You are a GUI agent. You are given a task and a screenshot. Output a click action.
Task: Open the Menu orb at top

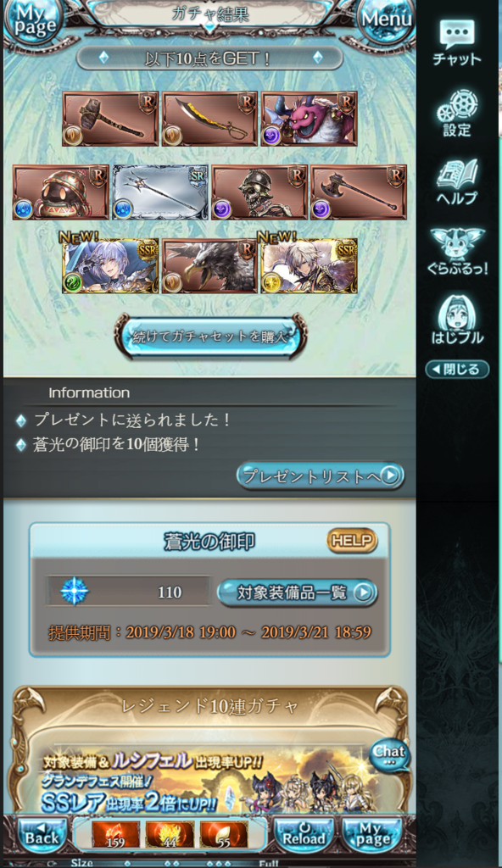pyautogui.click(x=387, y=19)
